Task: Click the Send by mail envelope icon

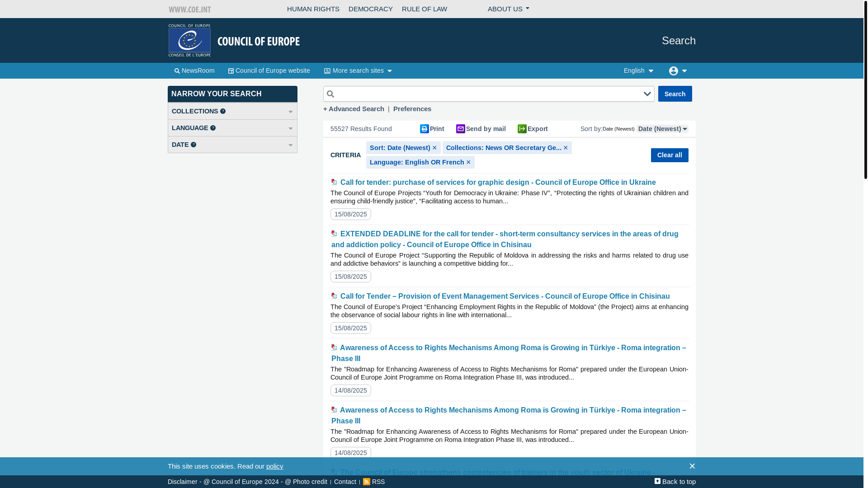Action: coord(460,129)
